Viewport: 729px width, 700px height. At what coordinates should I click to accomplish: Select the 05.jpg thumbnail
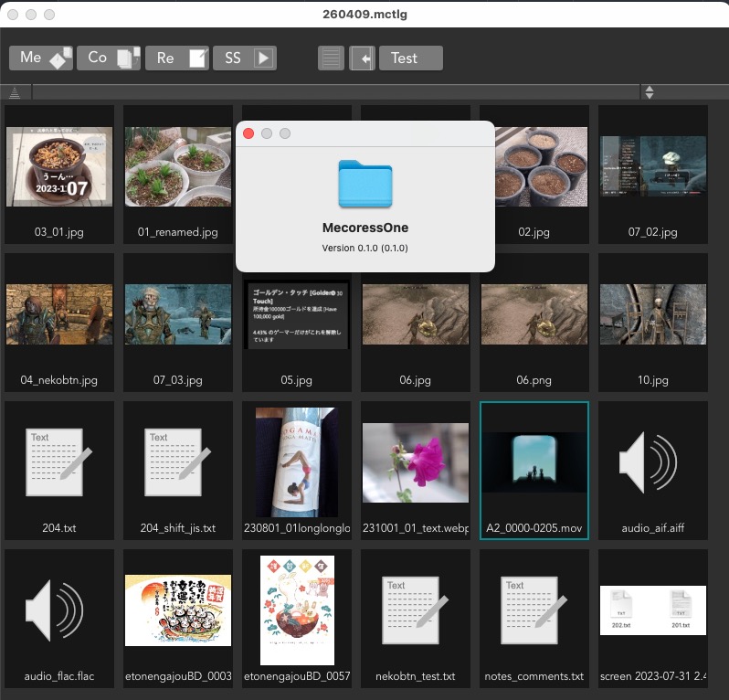click(x=297, y=315)
